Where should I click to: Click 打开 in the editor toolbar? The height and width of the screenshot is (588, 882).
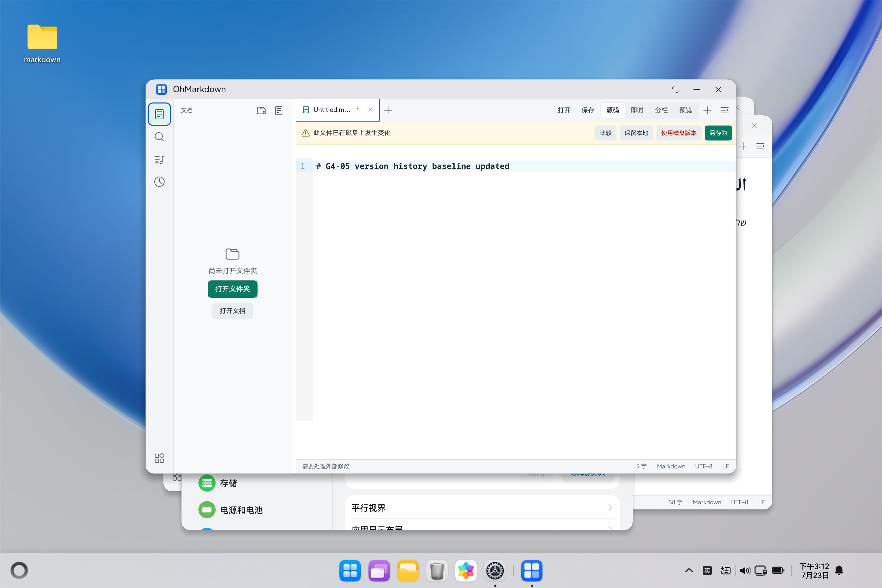[564, 110]
